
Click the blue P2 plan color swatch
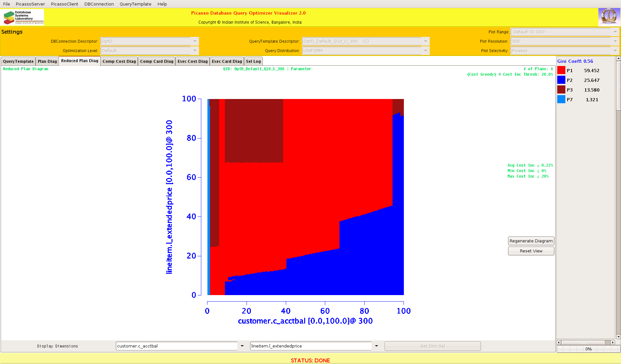pos(561,80)
